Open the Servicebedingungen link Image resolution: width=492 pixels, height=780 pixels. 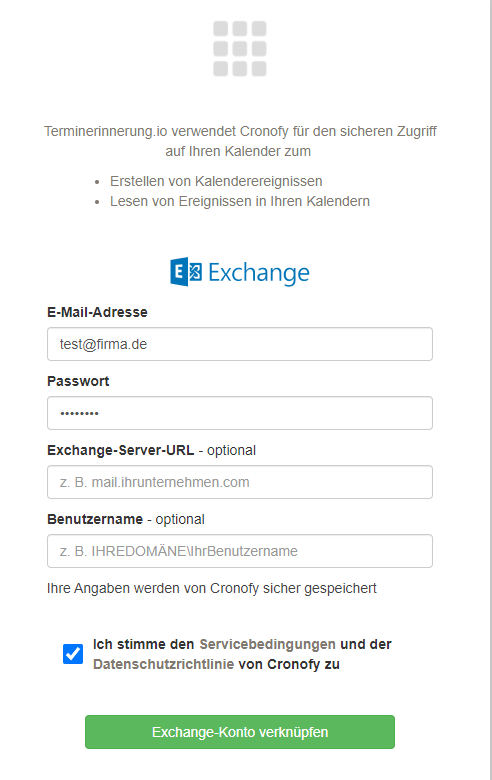click(267, 644)
